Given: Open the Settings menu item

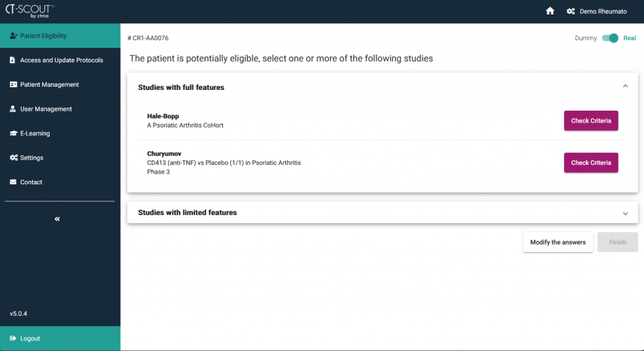Looking at the screenshot, I should click(60, 157).
